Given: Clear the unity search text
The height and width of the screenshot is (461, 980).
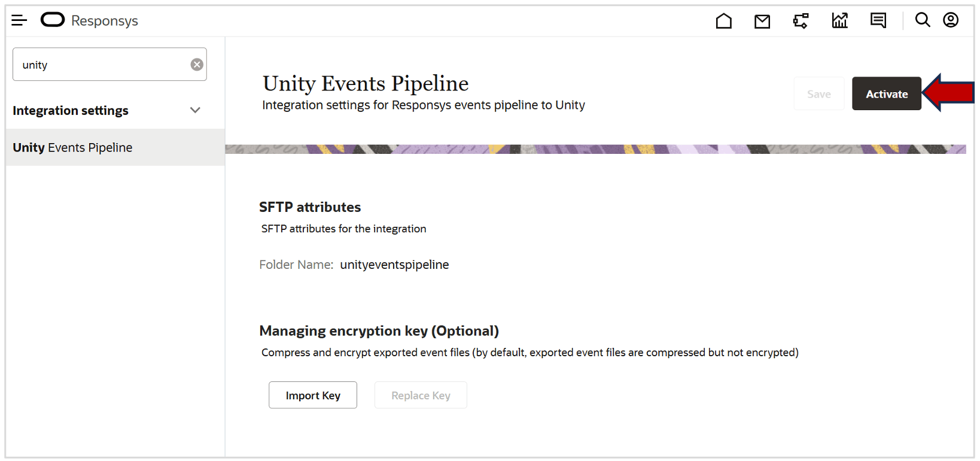Looking at the screenshot, I should pyautogui.click(x=197, y=64).
